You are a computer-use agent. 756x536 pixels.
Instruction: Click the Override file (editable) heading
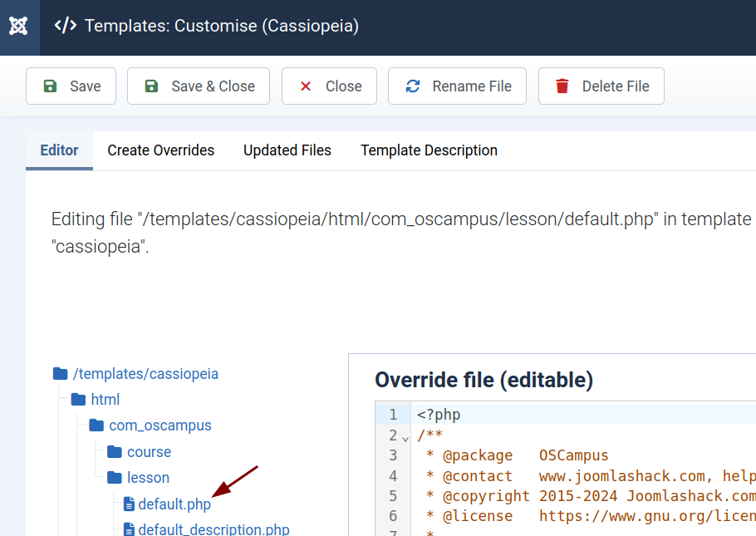tap(484, 380)
